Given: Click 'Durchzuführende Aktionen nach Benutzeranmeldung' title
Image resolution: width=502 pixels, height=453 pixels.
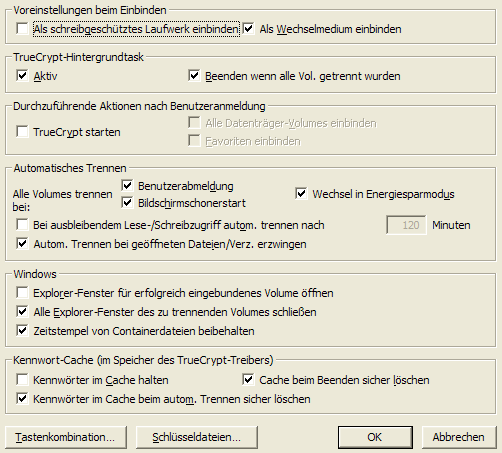Looking at the screenshot, I should click(139, 106).
